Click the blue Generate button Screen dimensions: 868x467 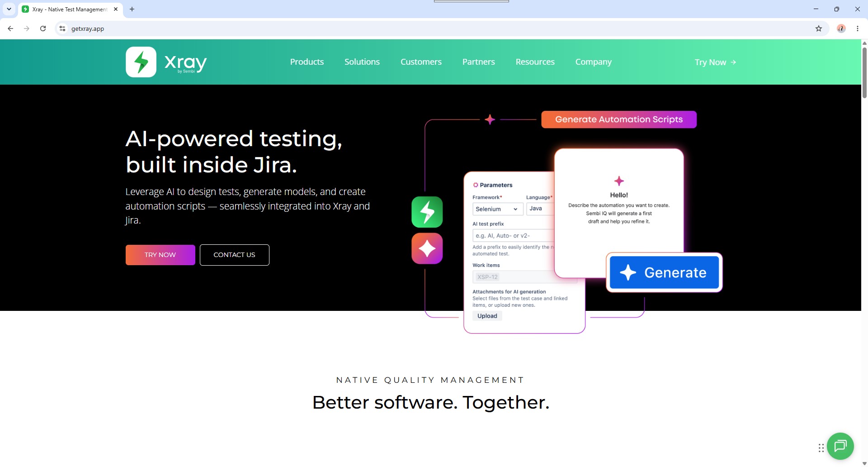click(x=664, y=272)
